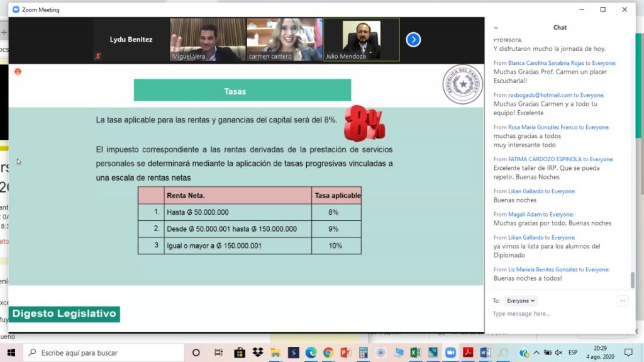This screenshot has height=362, width=644.
Task: Click the next-participants arrow in video strip
Action: click(x=413, y=40)
